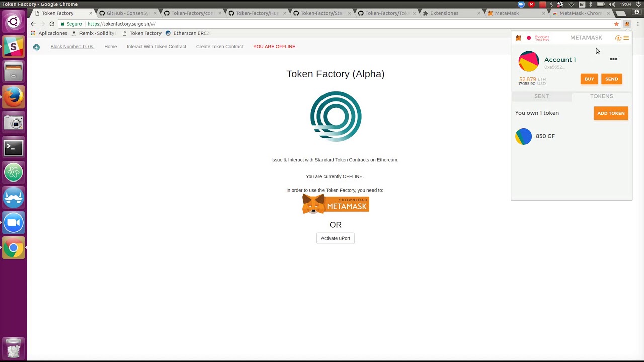Open the Etherscan ERC20 bookmark
644x362 pixels.
click(187, 33)
